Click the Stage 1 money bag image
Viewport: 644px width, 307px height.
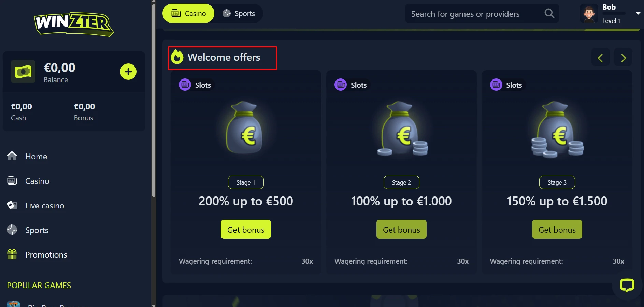tap(244, 128)
